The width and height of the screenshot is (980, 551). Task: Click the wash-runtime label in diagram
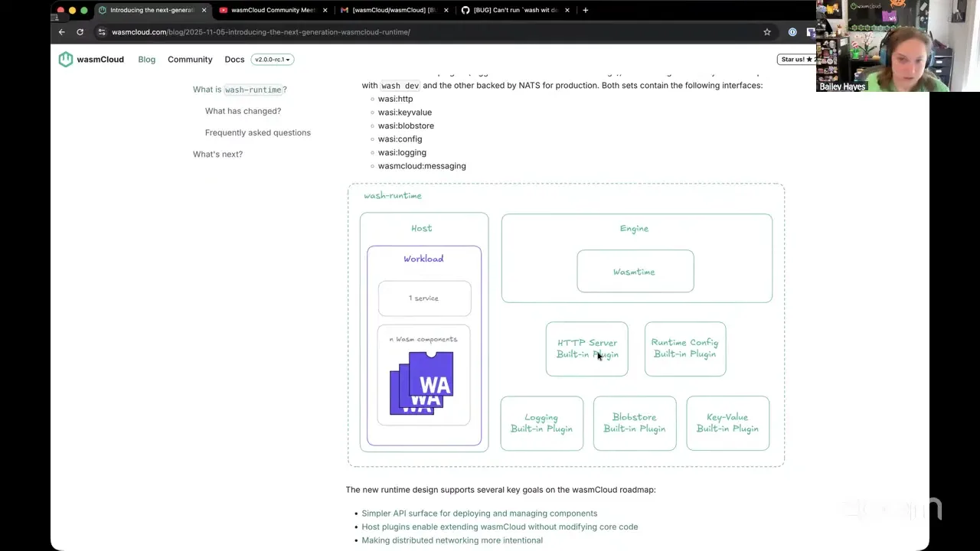[393, 196]
